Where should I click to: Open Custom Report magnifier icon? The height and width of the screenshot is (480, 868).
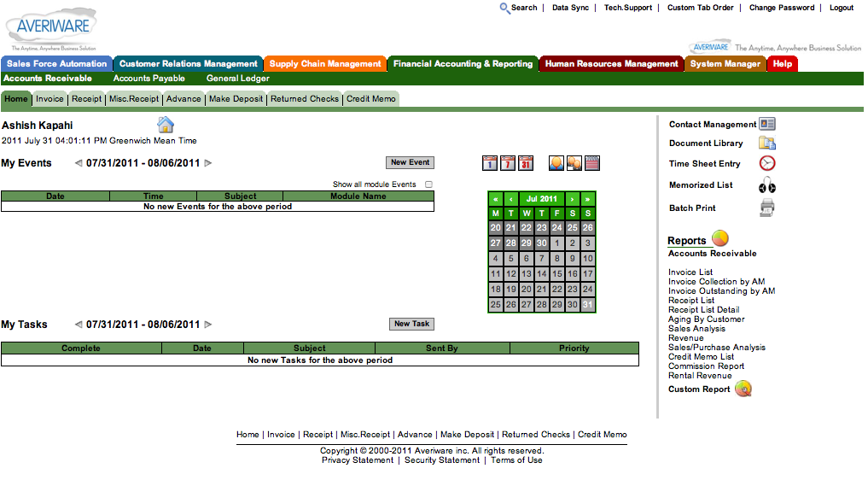click(743, 389)
